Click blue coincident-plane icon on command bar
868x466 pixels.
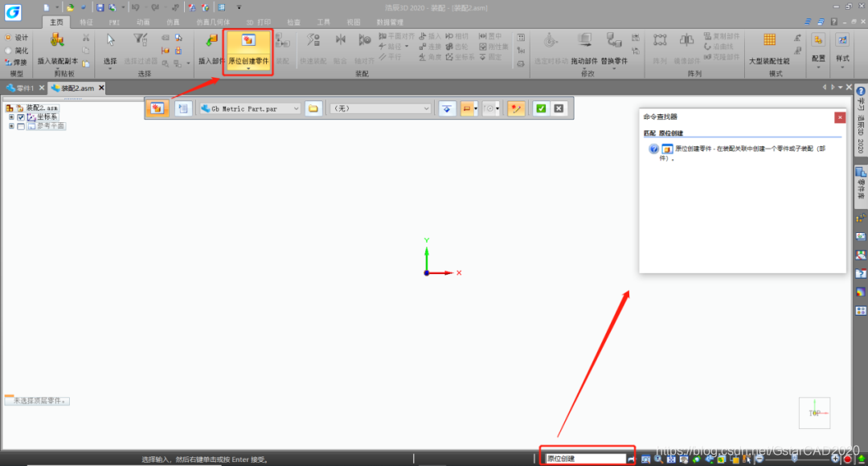447,108
